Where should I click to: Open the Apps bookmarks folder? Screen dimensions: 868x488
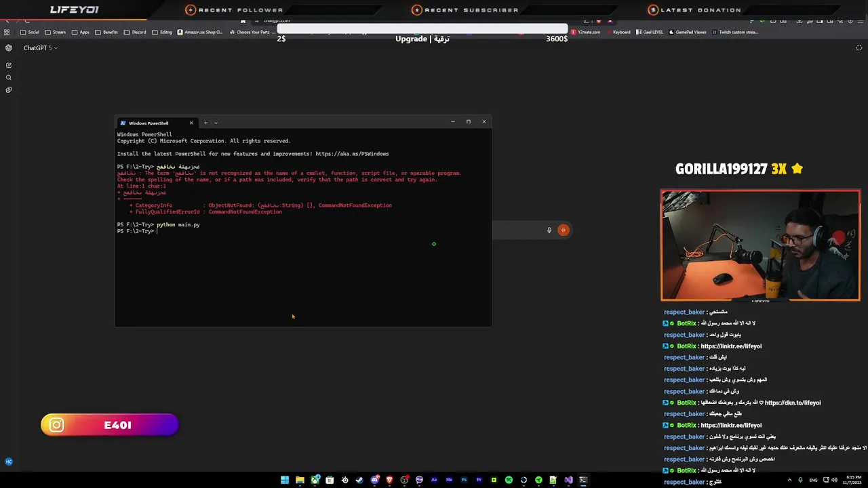(x=80, y=32)
